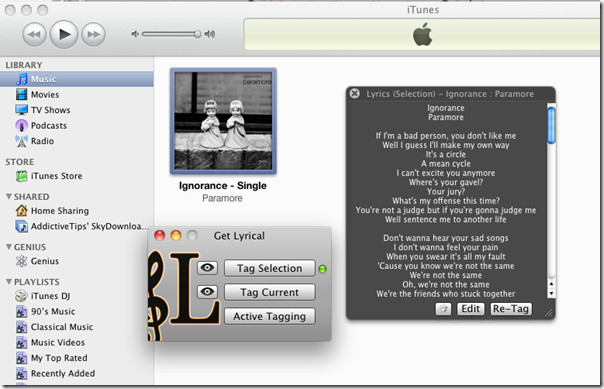Click the Apple logo in the iTunes display
The width and height of the screenshot is (604, 389).
coord(423,34)
